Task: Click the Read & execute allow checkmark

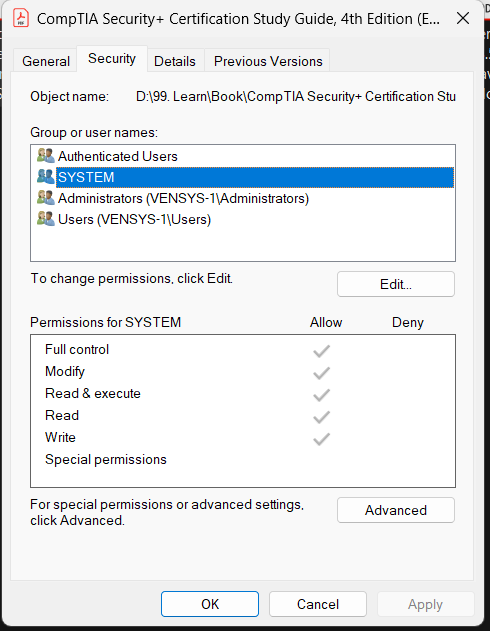Action: (x=321, y=395)
